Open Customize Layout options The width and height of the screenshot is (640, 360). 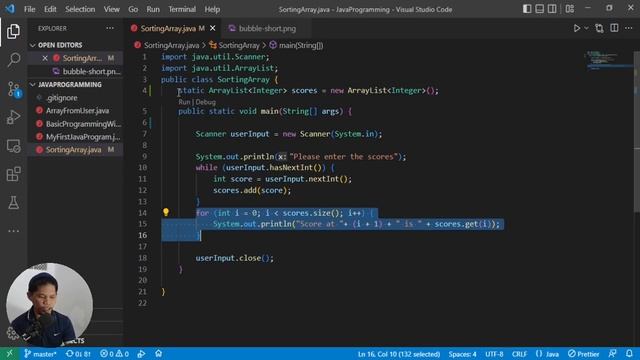(570, 9)
